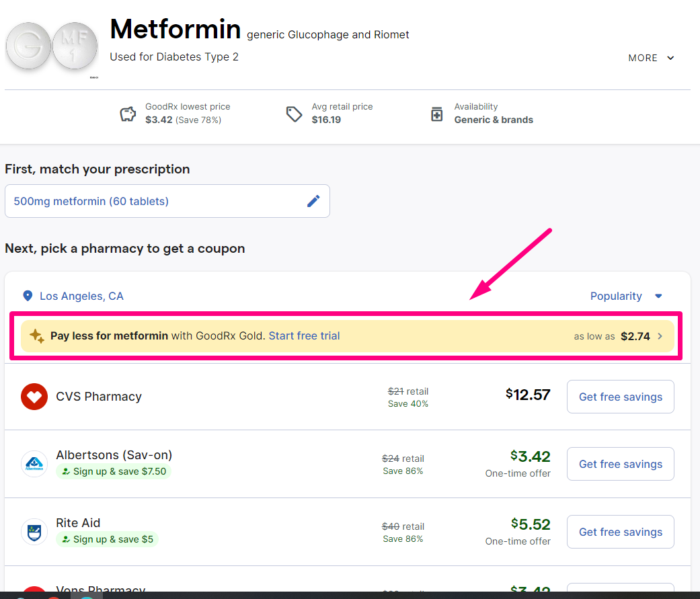Get free savings for Rite Aid
Screen dimensions: 700x599
(621, 532)
